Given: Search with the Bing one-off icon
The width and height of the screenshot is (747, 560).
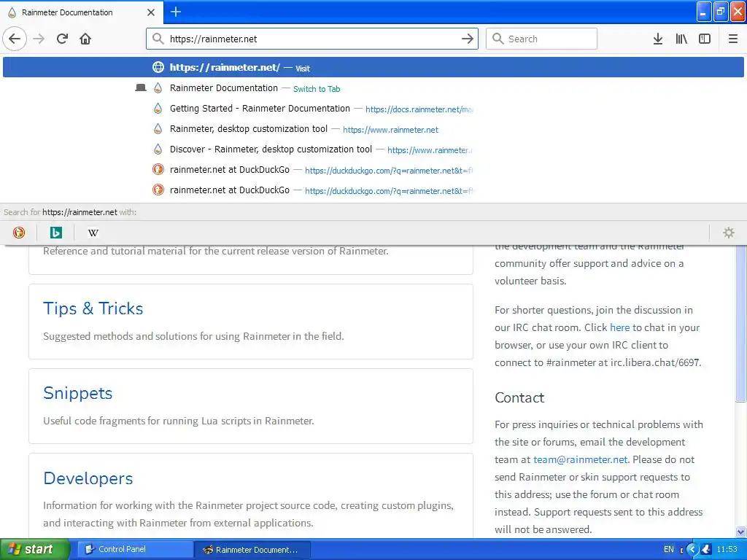Looking at the screenshot, I should tap(56, 233).
